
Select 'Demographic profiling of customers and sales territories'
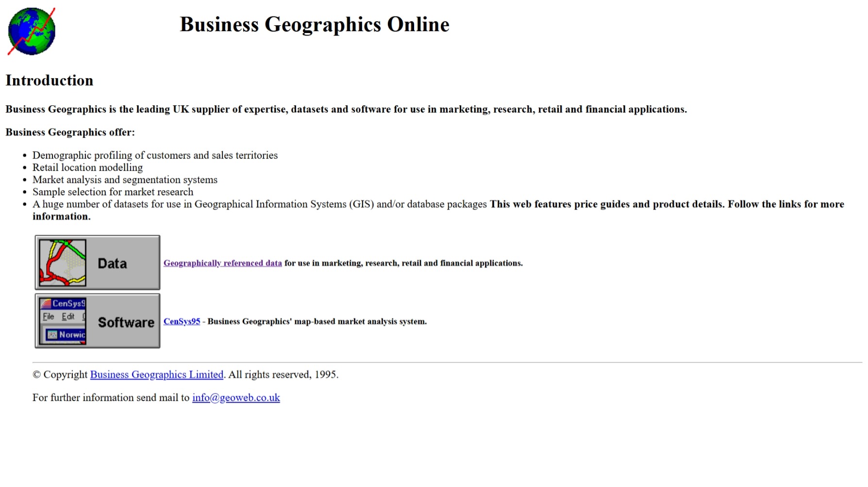(x=155, y=155)
